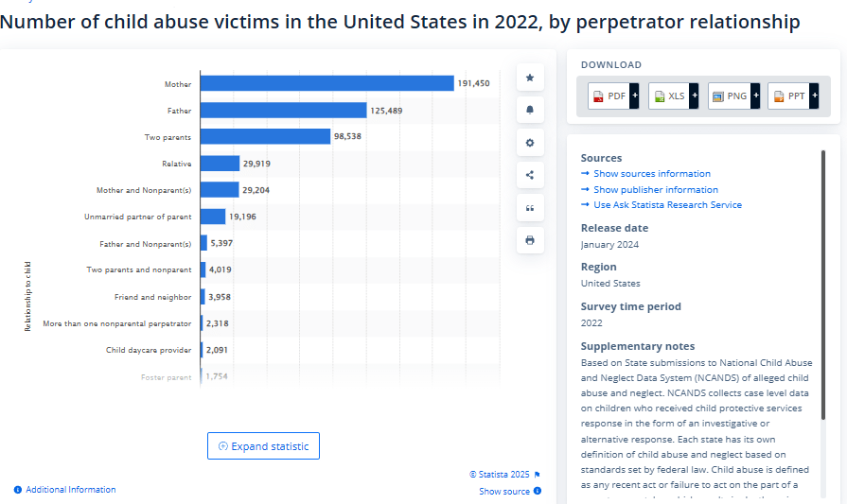This screenshot has width=847, height=504.
Task: Open Show publisher information link
Action: point(655,190)
